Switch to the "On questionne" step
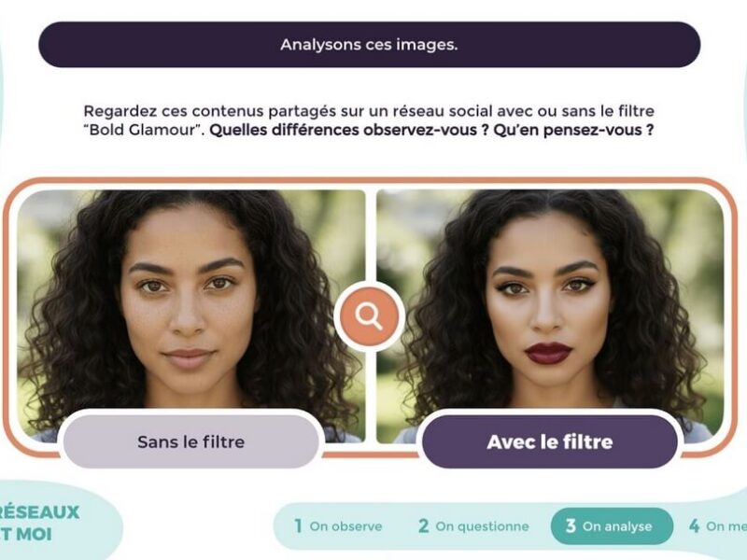Viewport: 747px width, 560px height. coord(473,526)
